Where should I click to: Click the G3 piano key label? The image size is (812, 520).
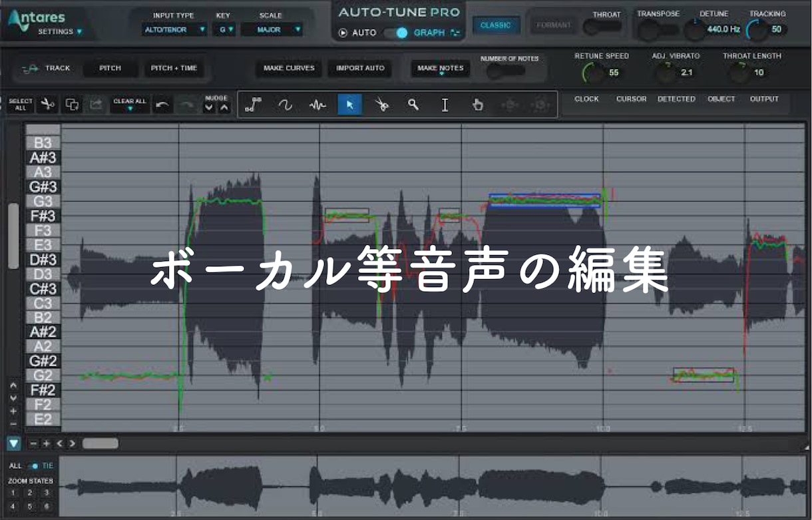click(x=43, y=201)
